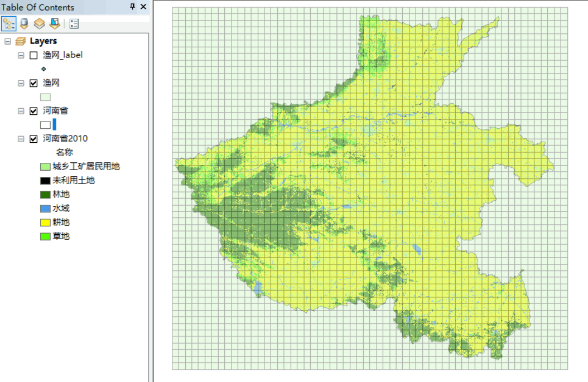Select the 河南省2010 layer name
The width and height of the screenshot is (588, 382).
[x=65, y=138]
